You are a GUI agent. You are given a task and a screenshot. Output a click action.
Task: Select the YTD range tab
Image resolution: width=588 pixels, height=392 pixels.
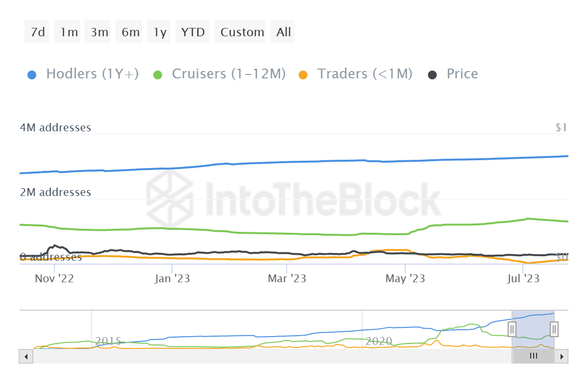coord(193,31)
